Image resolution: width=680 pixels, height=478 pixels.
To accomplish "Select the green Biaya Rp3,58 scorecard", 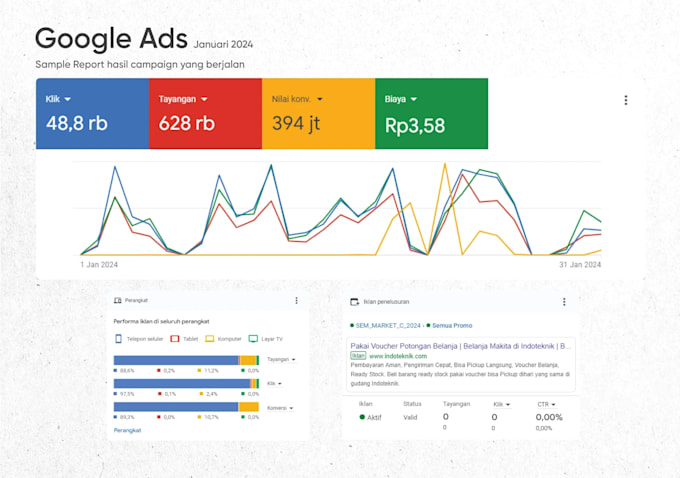I will (432, 114).
